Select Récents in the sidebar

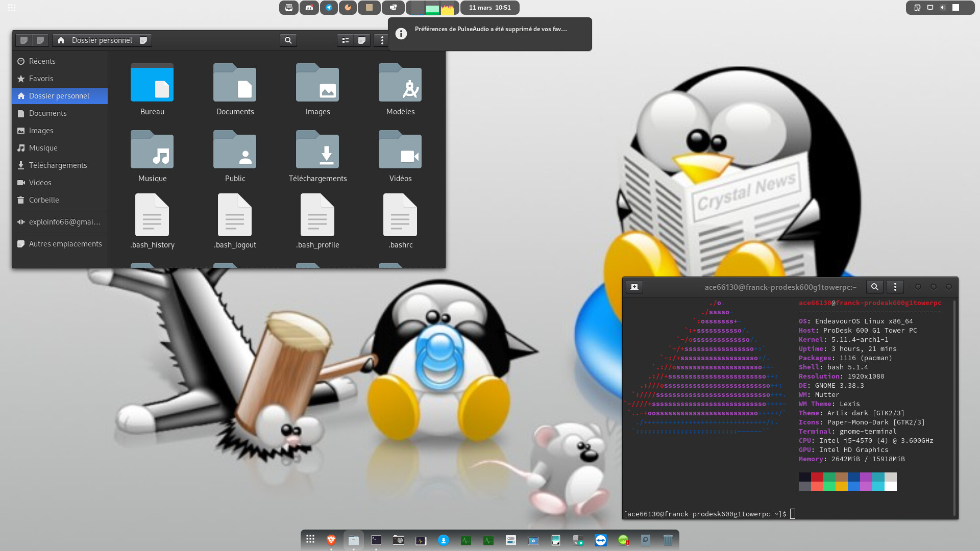tap(60, 61)
